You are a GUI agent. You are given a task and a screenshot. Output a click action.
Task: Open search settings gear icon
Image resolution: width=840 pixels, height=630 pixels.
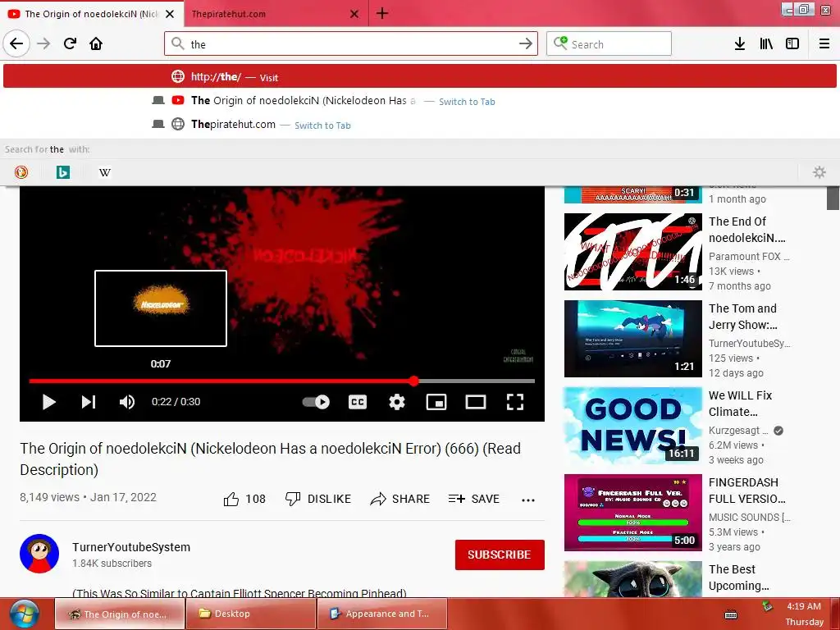tap(819, 172)
